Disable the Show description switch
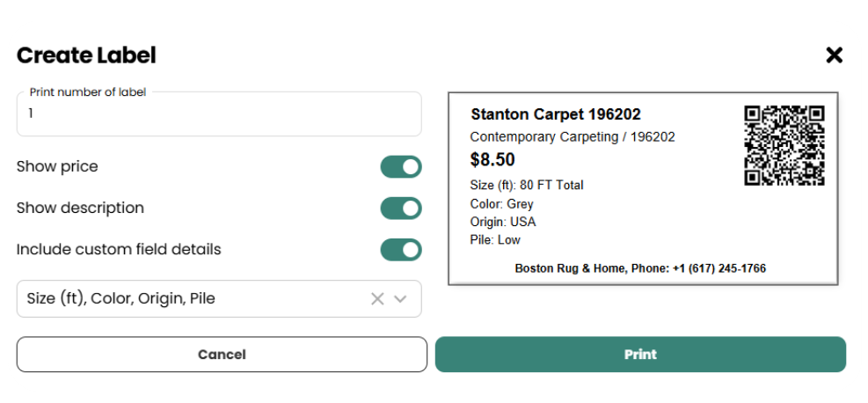Viewport: 868px width, 403px height. click(x=401, y=209)
